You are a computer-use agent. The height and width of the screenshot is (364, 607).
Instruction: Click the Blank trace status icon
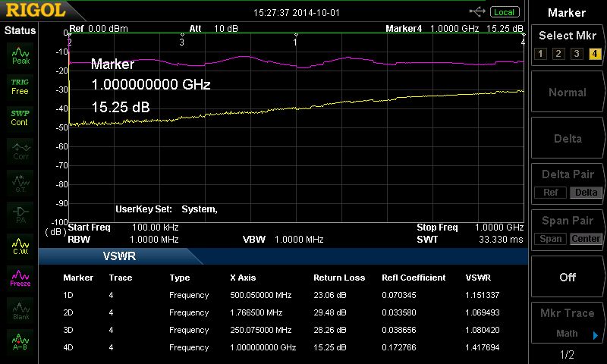20,309
